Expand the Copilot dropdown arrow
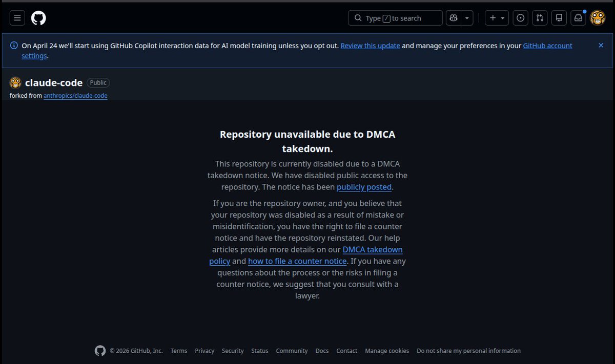Image resolution: width=615 pixels, height=364 pixels. click(x=467, y=18)
